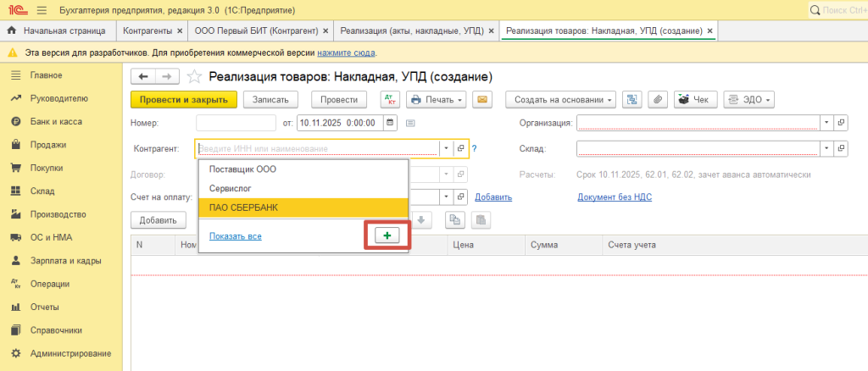The width and height of the screenshot is (868, 371).
Task: Click the green plus create button
Action: tap(387, 235)
